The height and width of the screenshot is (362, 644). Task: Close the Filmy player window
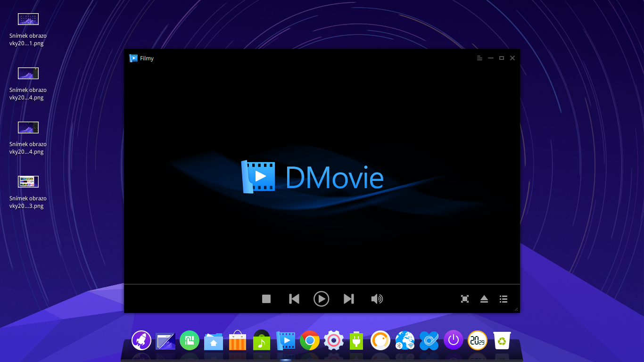pos(512,58)
